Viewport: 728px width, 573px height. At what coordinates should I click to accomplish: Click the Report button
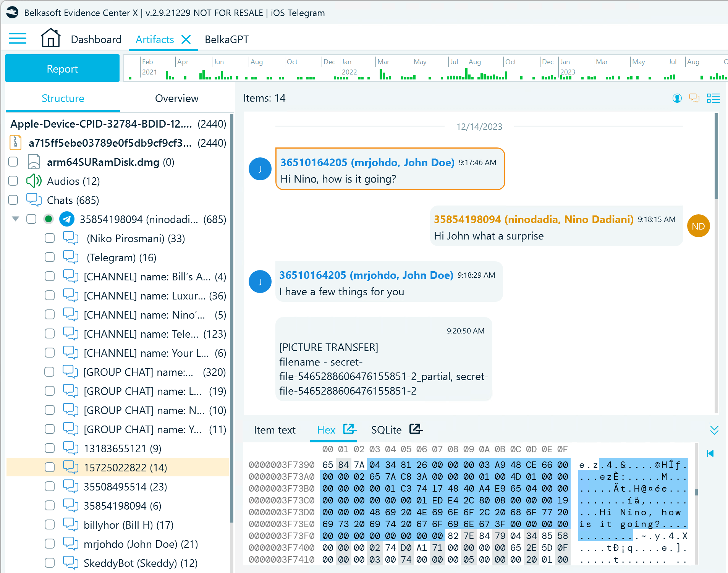pyautogui.click(x=62, y=68)
